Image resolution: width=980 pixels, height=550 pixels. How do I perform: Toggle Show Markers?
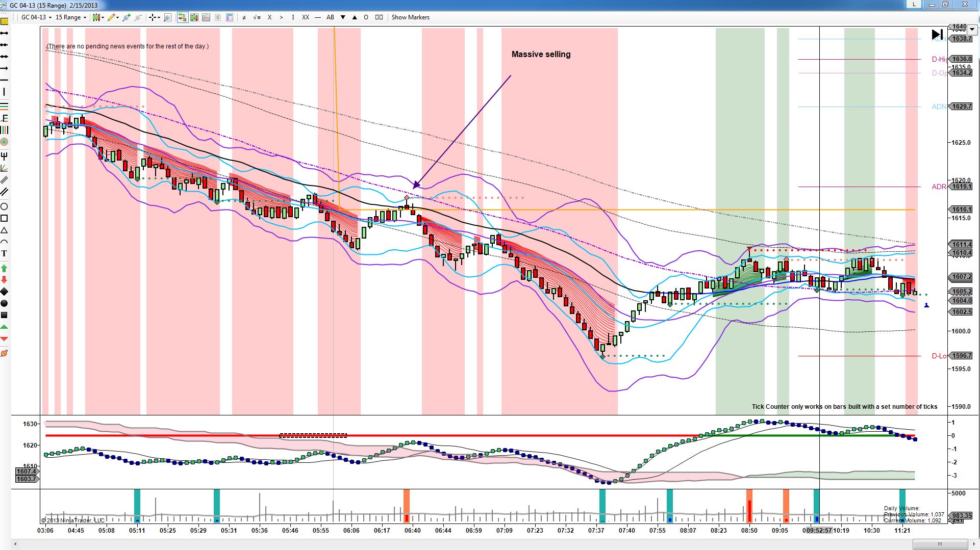click(410, 17)
